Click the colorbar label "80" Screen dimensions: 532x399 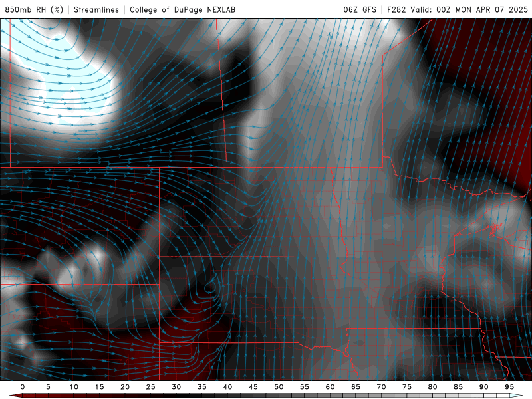tap(432, 387)
